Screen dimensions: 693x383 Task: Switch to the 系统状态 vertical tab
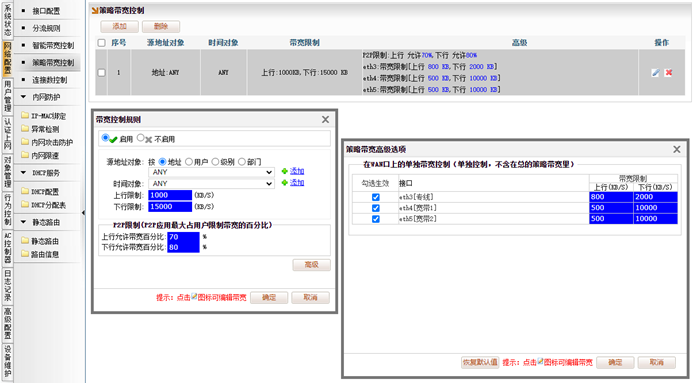coord(8,21)
